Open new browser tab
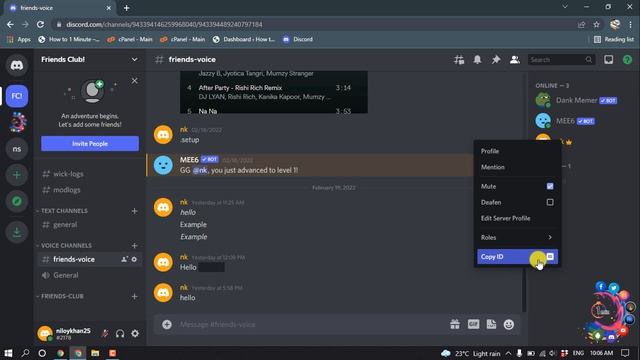Viewport: 640px width, 360px height. pyautogui.click(x=127, y=8)
